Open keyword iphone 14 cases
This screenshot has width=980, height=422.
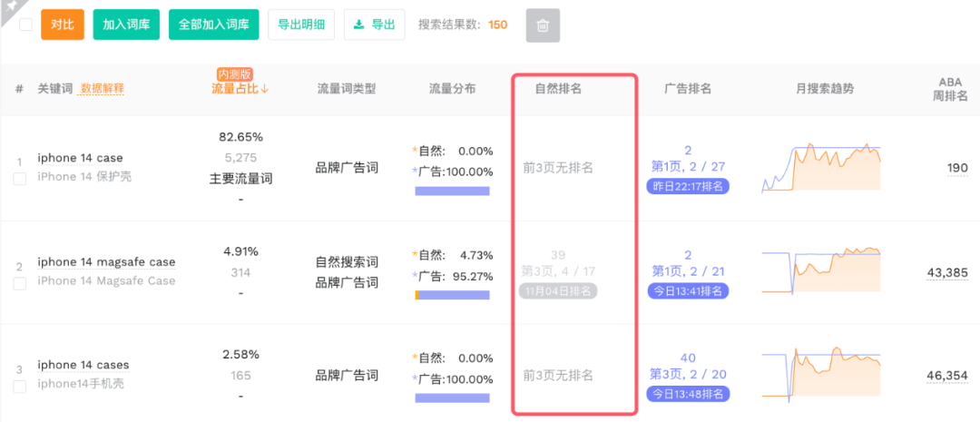pyautogui.click(x=83, y=365)
